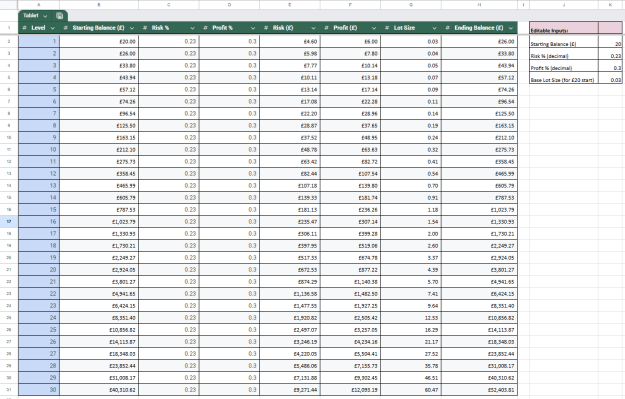
Task: Select Level cell with value 1
Action: [x=39, y=41]
